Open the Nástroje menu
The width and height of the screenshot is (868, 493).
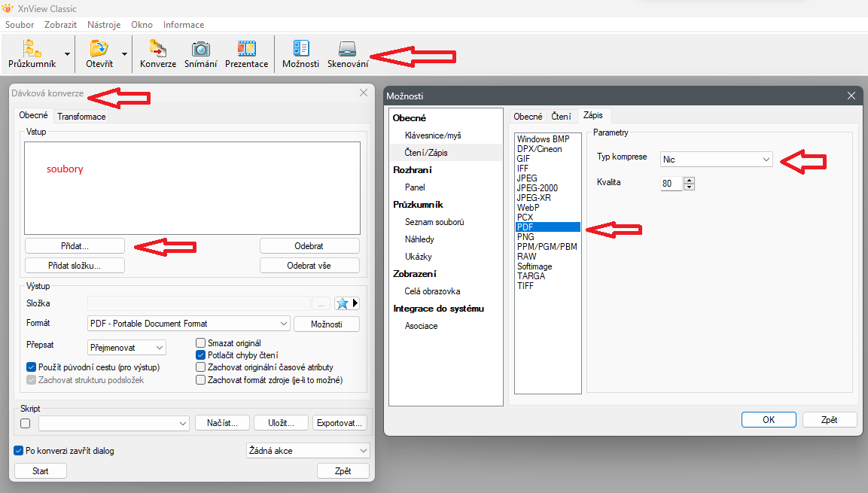[104, 25]
